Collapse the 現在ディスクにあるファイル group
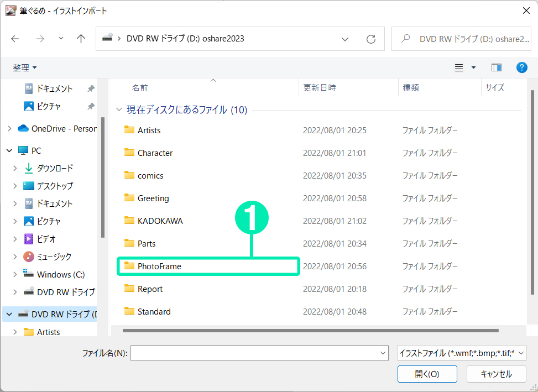This screenshot has width=538, height=392. tap(119, 110)
